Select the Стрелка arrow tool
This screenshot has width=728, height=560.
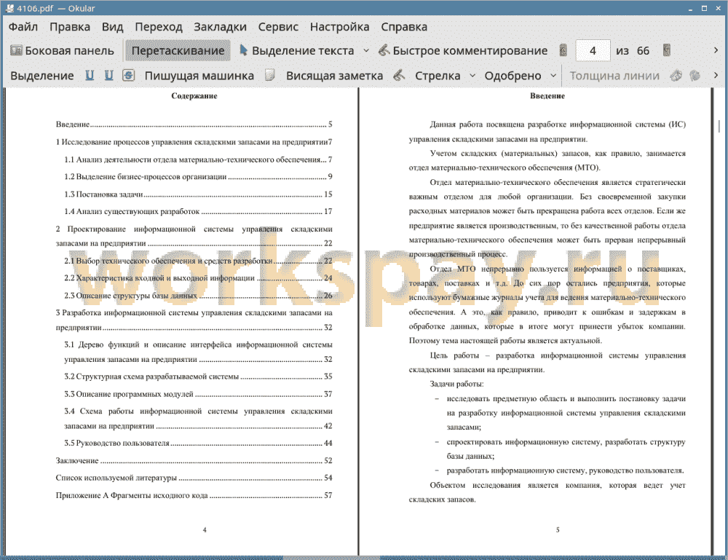pos(438,76)
